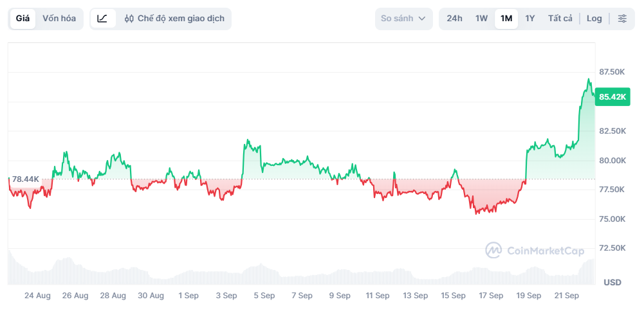Viewport: 644px width, 313px height.
Task: Click the 78.44K starting price label
Action: (26, 179)
